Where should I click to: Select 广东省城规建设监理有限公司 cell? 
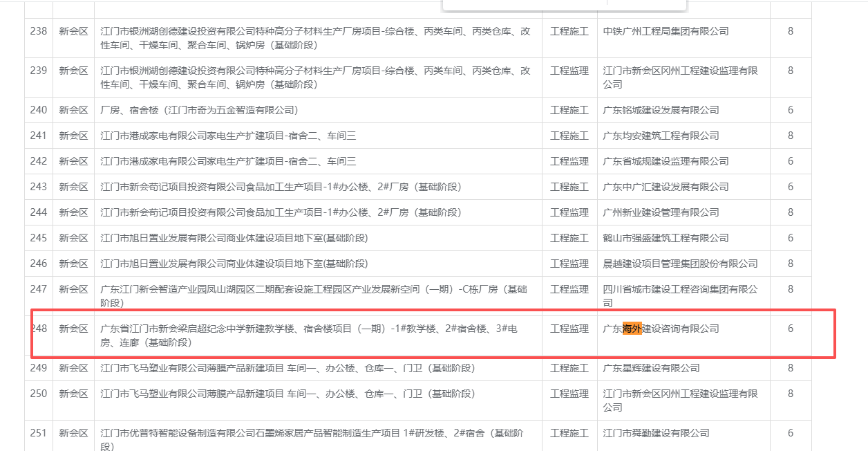[666, 161]
